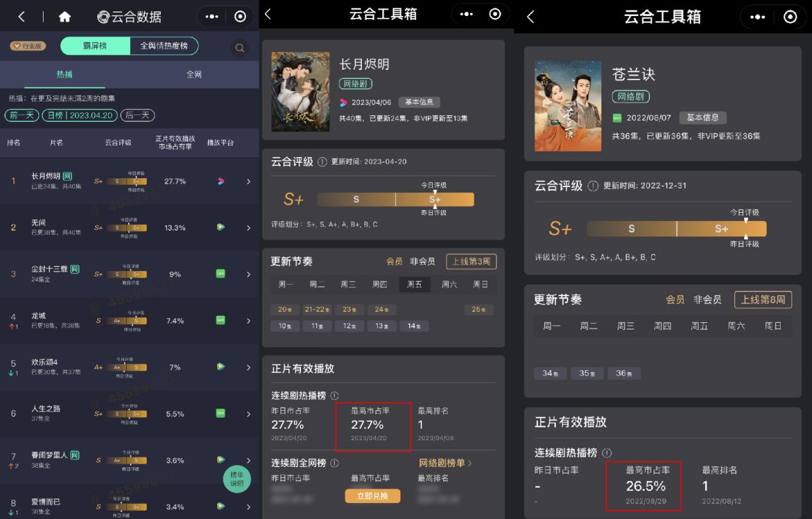Tap the 网络剧 tag under 长月烬明

[355, 84]
